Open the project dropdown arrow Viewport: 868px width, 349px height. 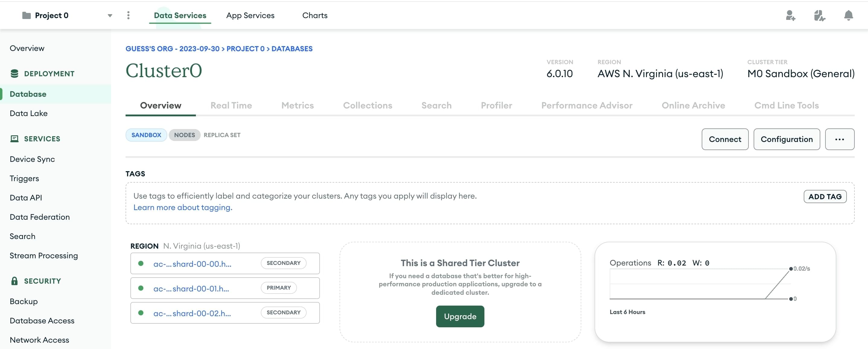pos(110,15)
